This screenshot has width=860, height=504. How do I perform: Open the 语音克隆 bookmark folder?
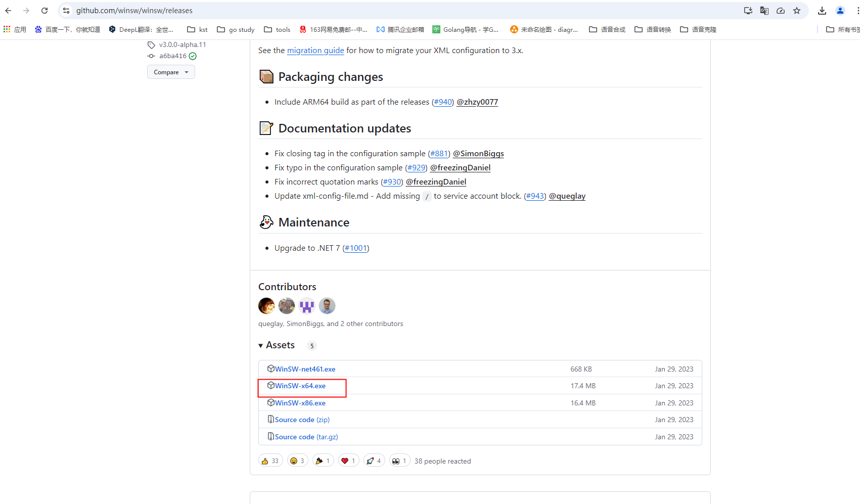[698, 29]
